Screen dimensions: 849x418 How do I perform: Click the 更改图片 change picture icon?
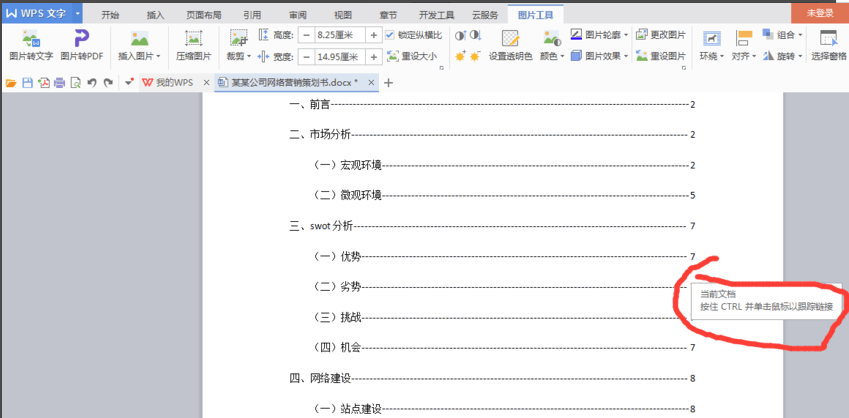662,35
